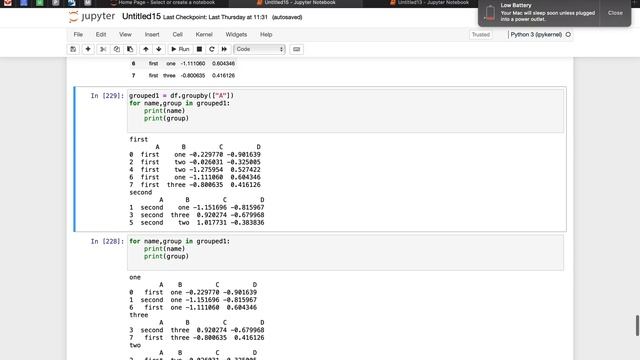Viewport: 640px width, 360px height.
Task: Click value -0.229770 in output 229 row 0
Action: pyautogui.click(x=206, y=155)
